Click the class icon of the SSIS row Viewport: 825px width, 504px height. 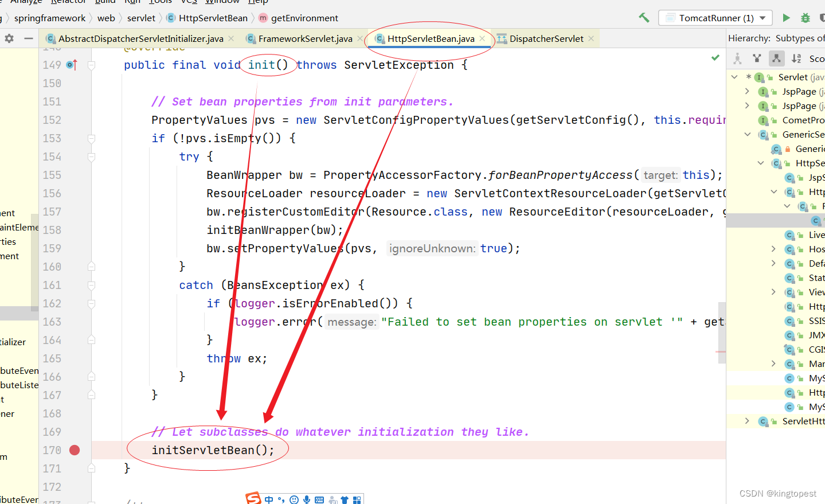(789, 321)
